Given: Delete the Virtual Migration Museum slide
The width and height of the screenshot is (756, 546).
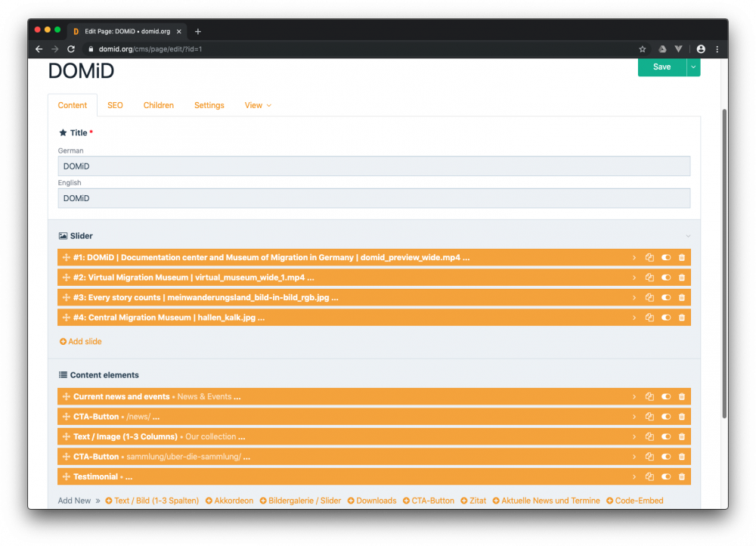Looking at the screenshot, I should point(681,278).
